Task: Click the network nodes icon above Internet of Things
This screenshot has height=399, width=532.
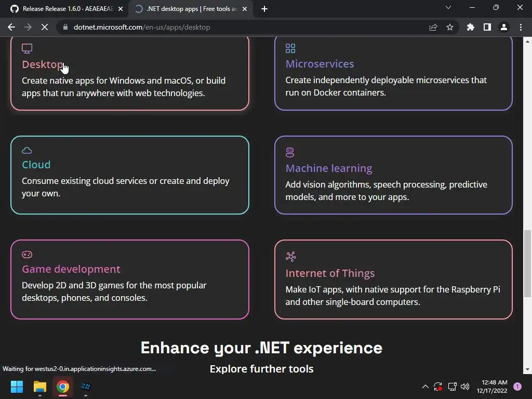Action: [x=291, y=257]
